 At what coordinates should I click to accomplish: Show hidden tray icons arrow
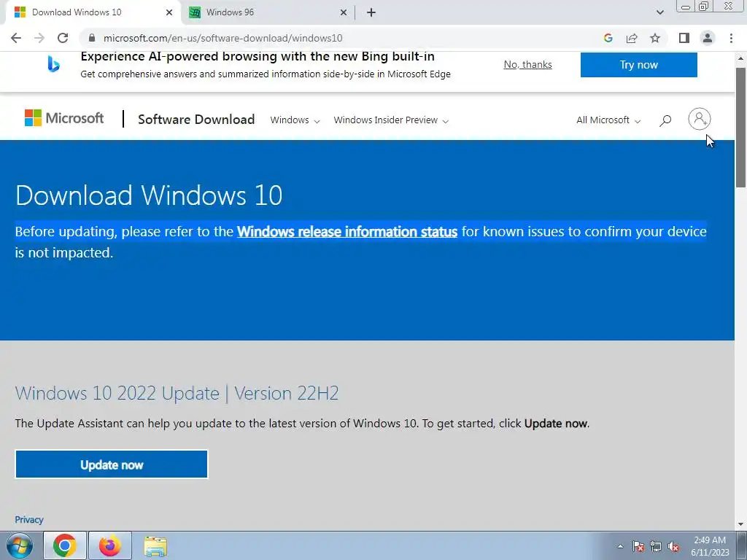620,546
